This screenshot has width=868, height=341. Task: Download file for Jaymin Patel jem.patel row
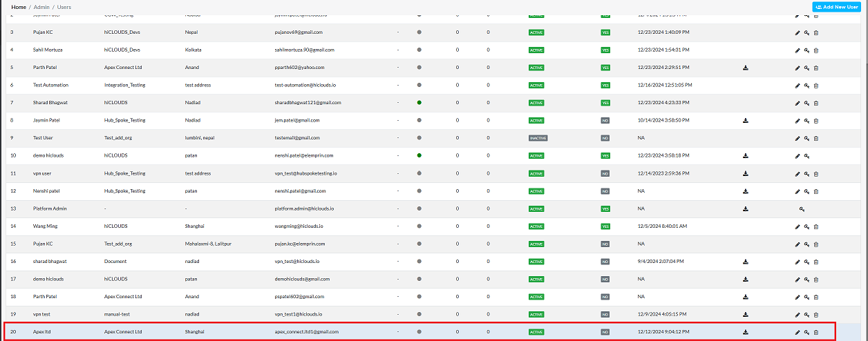(x=746, y=120)
